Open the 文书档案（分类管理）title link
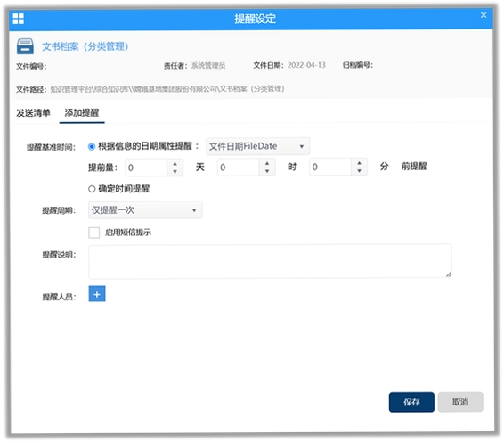Viewport: 504px width, 442px height. coord(85,46)
